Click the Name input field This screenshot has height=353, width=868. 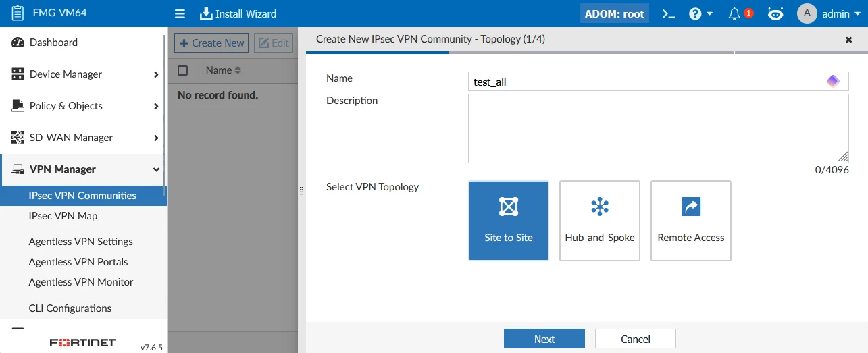(659, 82)
